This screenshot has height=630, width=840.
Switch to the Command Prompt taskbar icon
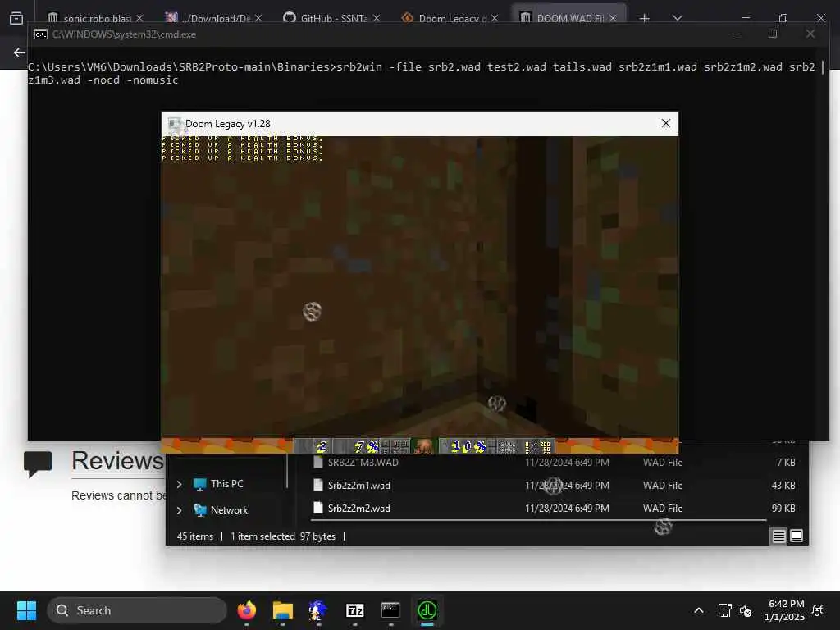click(390, 610)
